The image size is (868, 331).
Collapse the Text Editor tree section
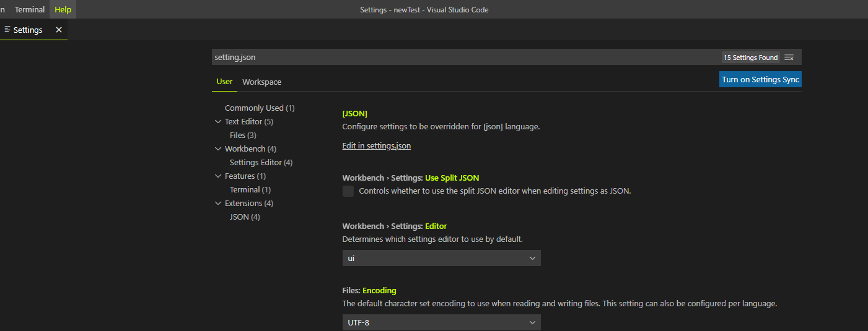(x=218, y=122)
